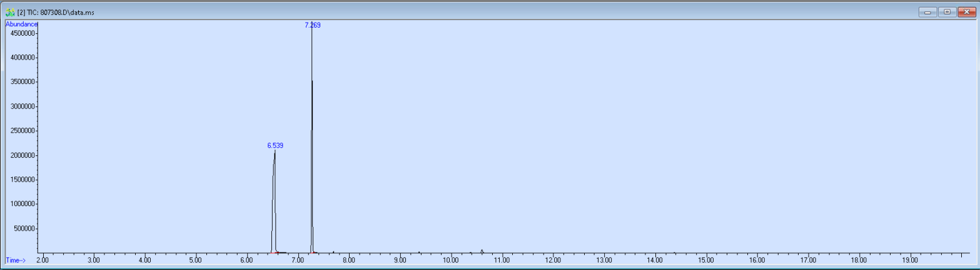The width and height of the screenshot is (980, 270).
Task: Click the 5.00 time axis label
Action: [x=196, y=259]
